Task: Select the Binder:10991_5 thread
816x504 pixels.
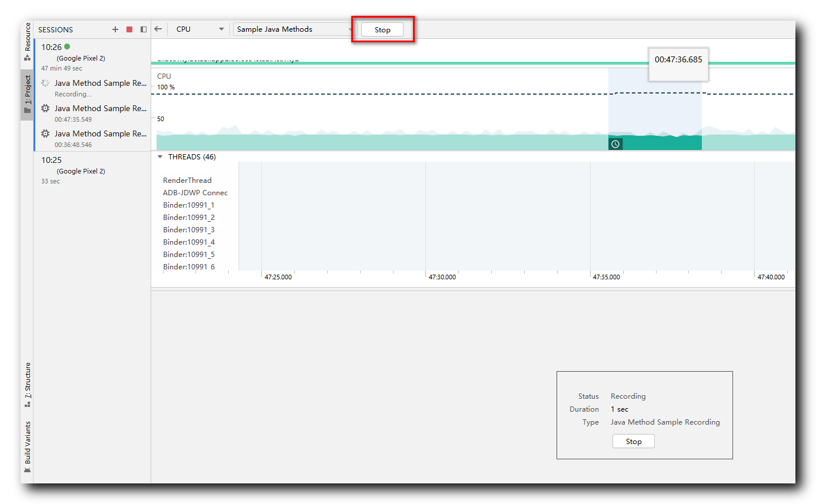Action: [x=189, y=255]
